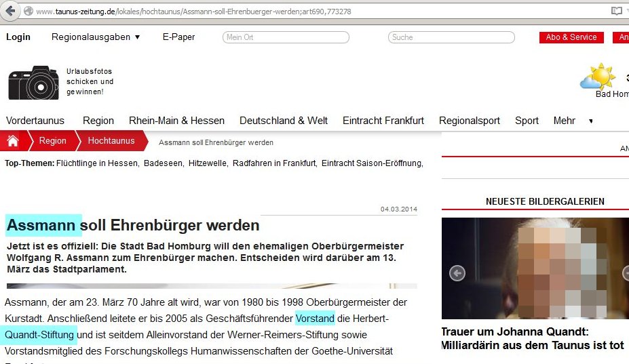Click the red home icon in breadcrumb
The height and width of the screenshot is (364, 629).
13,141
